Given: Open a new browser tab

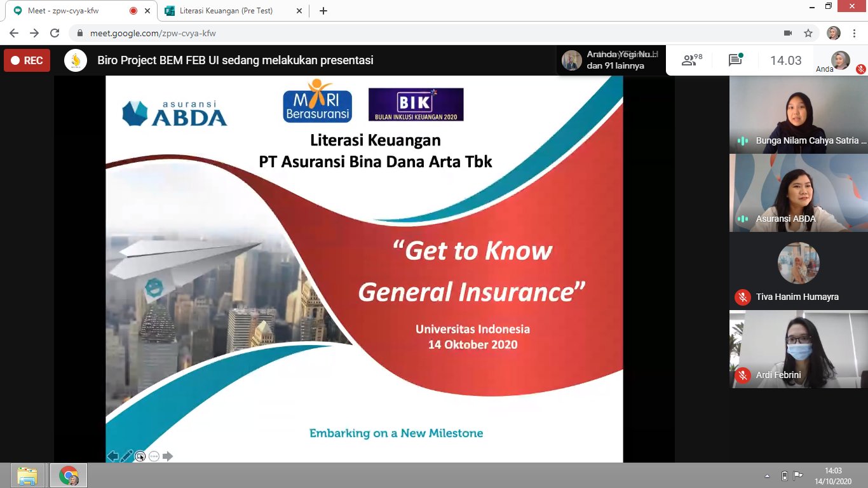Looking at the screenshot, I should 323,11.
